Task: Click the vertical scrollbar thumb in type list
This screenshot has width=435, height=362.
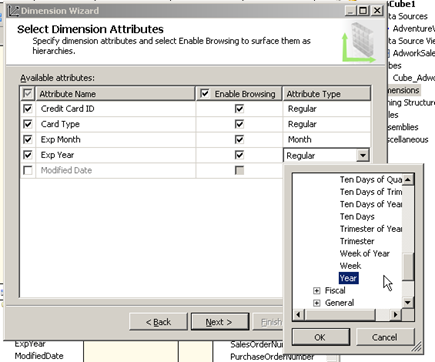Action: 408,267
